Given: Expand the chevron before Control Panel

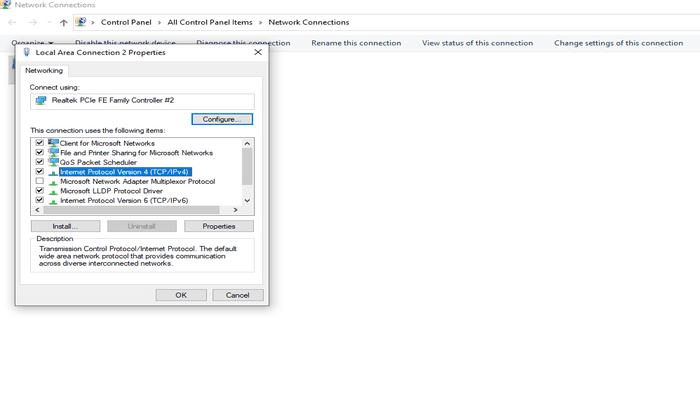Looking at the screenshot, I should [x=92, y=22].
